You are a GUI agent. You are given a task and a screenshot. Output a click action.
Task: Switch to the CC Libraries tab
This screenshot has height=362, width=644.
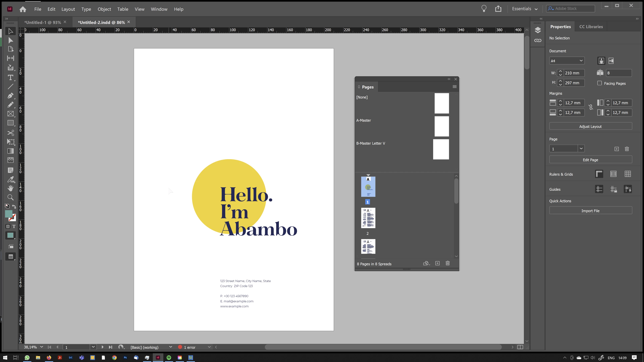591,27
